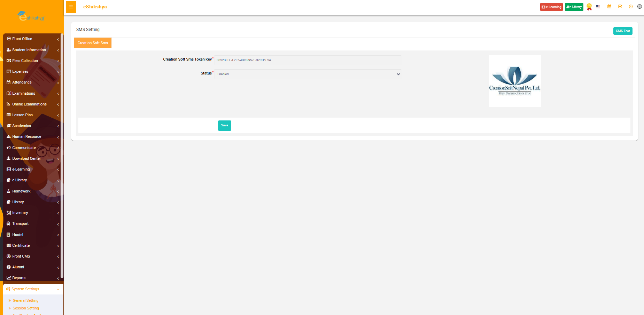Expand the Fees Collection sidebar menu
This screenshot has height=315, width=644.
click(25, 61)
